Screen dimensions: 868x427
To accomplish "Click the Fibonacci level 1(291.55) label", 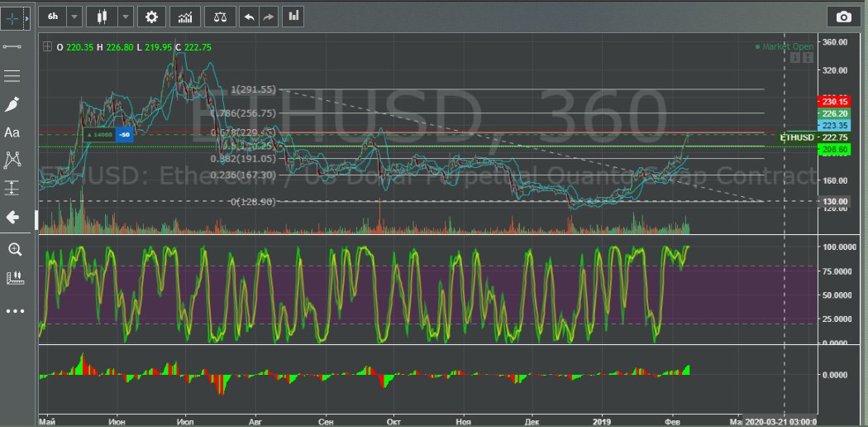I will pyautogui.click(x=254, y=89).
